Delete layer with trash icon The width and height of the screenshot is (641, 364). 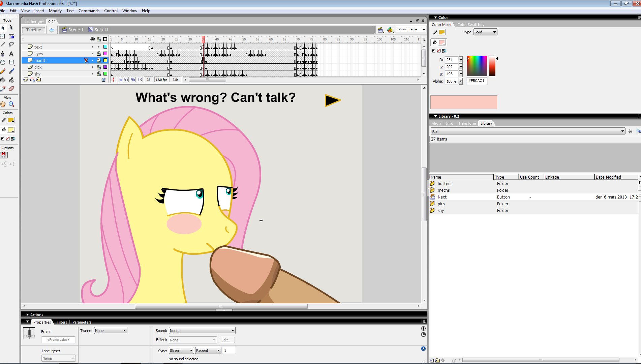point(104,80)
